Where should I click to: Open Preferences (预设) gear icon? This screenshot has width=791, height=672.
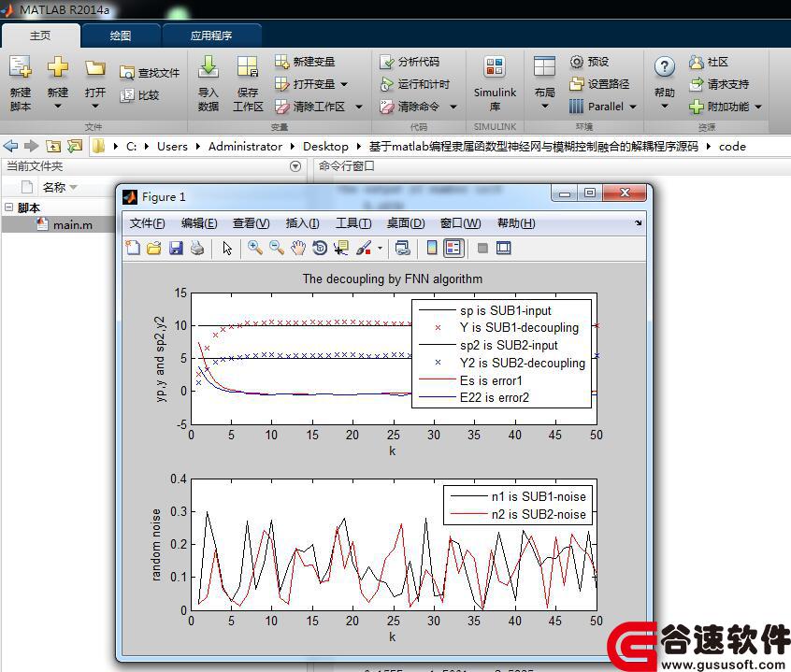coord(577,62)
